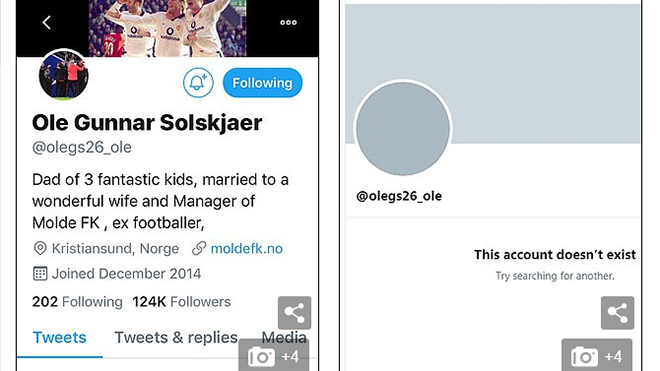Open the right gallery camera +4 button
This screenshot has width=660, height=371.
coord(596,355)
